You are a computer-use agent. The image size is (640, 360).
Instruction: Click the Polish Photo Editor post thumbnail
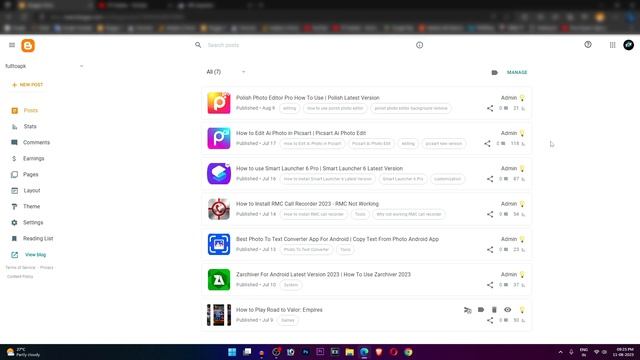pyautogui.click(x=219, y=102)
